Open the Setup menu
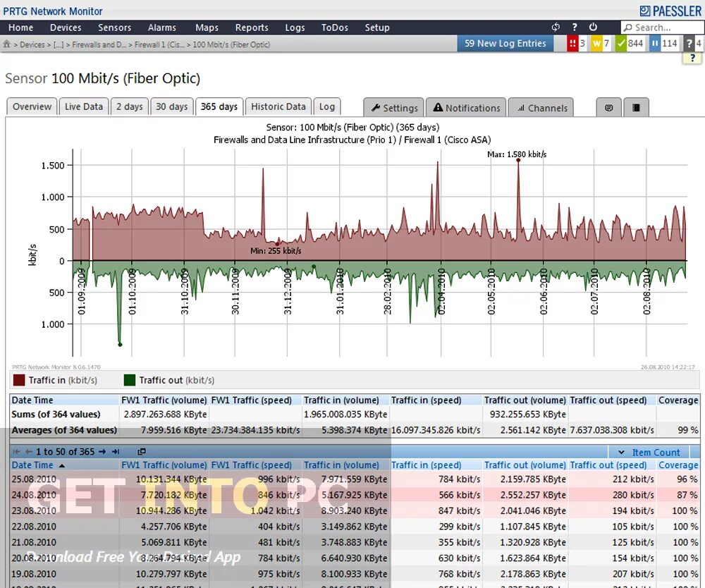 coord(377,27)
